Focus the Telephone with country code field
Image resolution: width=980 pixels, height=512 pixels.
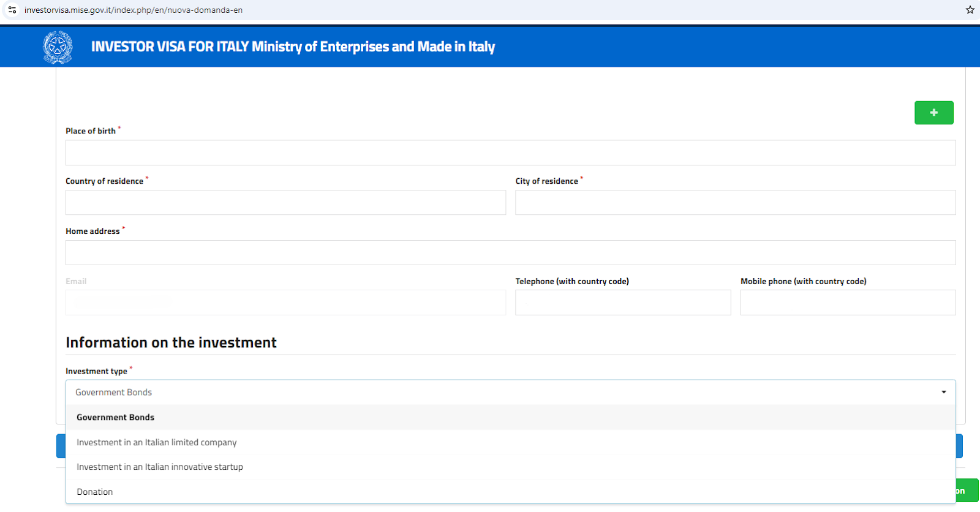coord(623,303)
